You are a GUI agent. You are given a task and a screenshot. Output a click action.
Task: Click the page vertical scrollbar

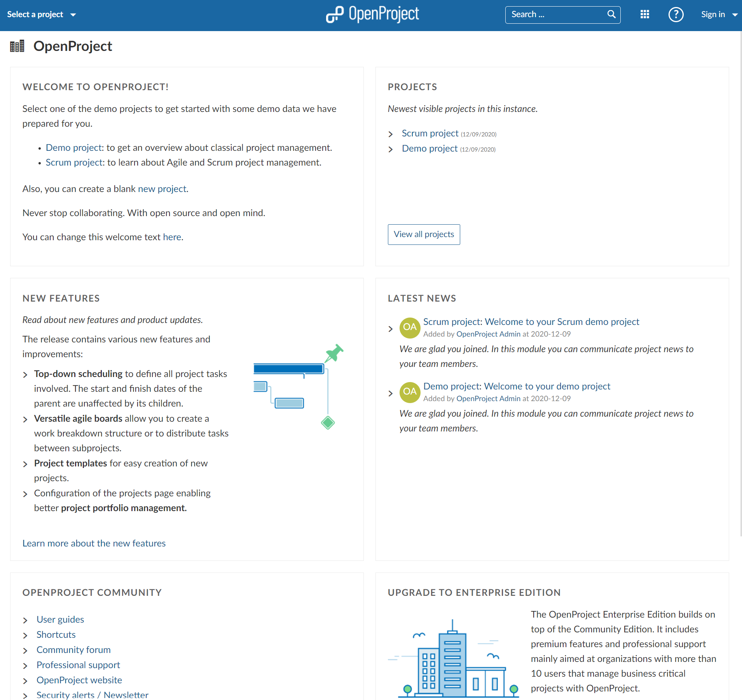[740, 284]
